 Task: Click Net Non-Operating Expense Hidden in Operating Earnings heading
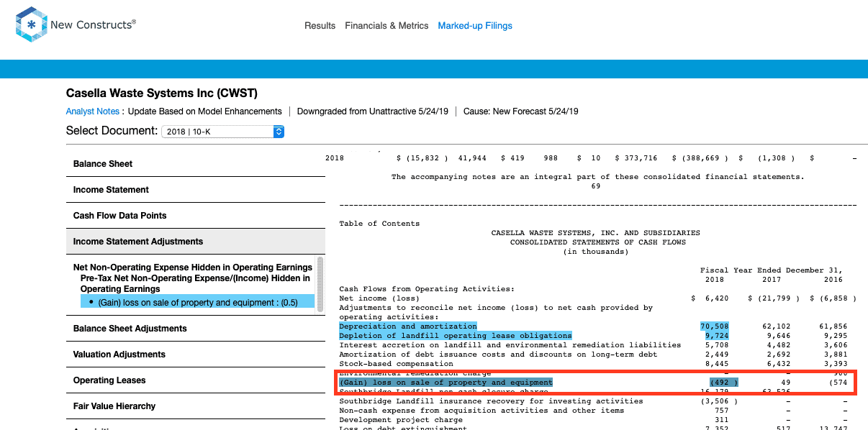193,267
